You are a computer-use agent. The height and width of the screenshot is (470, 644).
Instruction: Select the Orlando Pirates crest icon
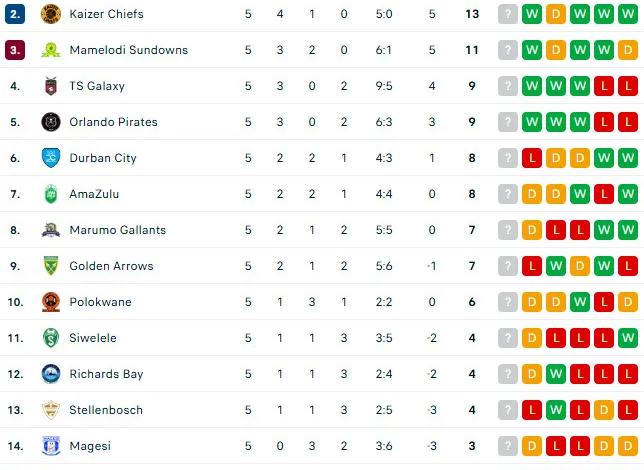click(x=51, y=122)
